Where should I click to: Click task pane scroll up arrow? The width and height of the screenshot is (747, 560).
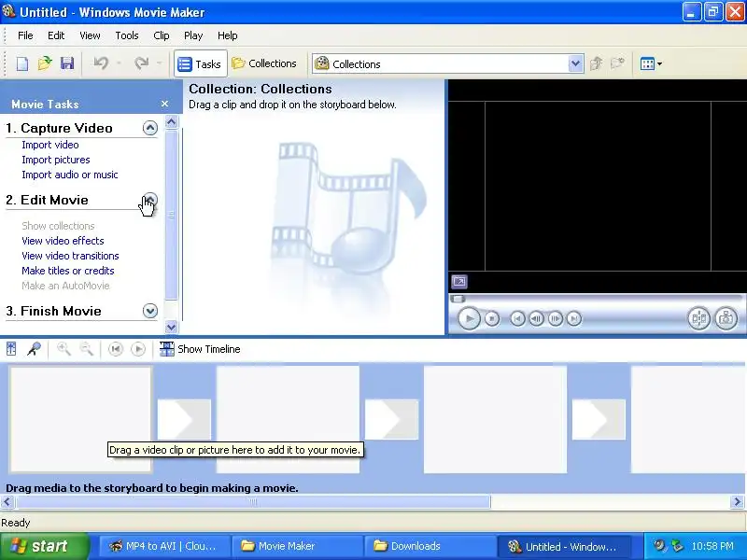(x=172, y=122)
